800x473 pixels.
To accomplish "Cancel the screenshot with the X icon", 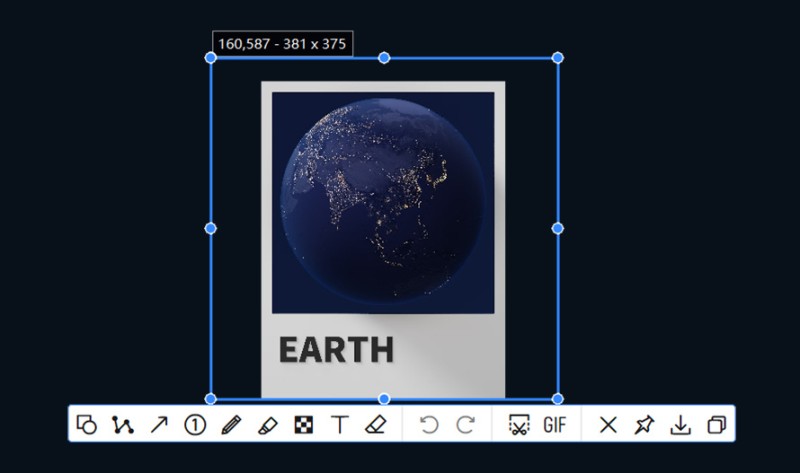I will pos(608,424).
